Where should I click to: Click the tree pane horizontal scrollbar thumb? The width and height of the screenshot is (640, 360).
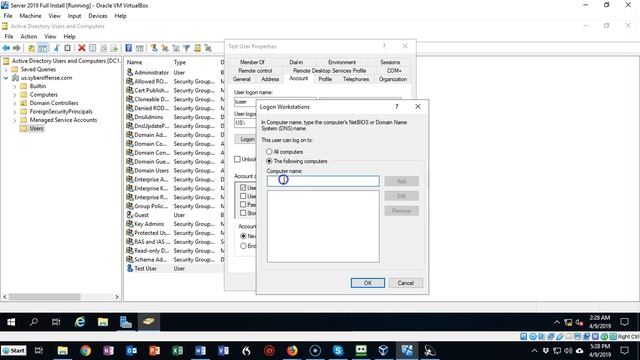45,297
